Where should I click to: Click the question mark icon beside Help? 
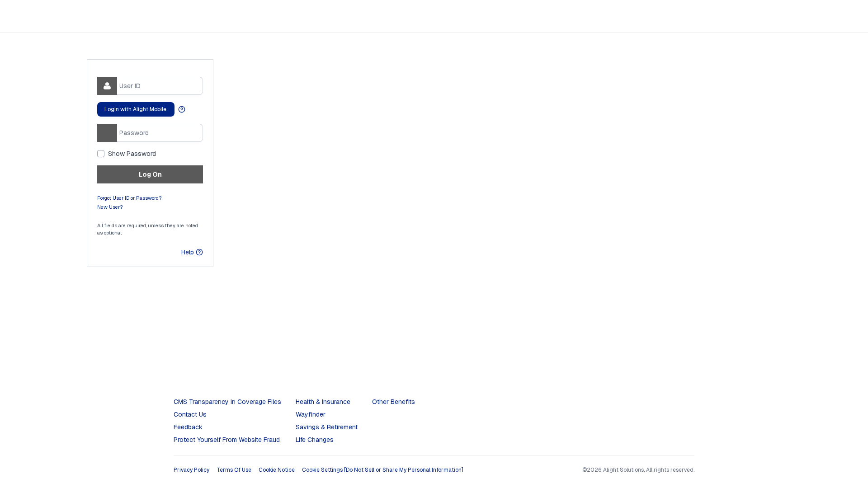199,252
